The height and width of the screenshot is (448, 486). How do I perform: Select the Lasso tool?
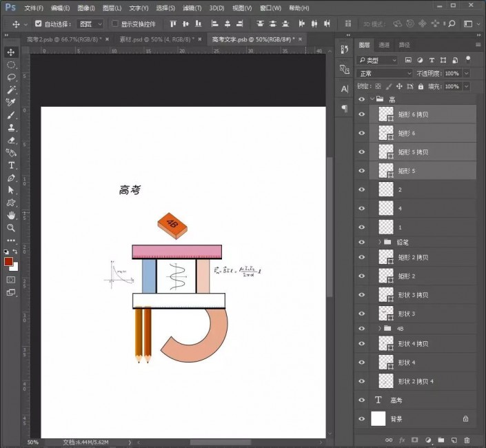[x=11, y=77]
